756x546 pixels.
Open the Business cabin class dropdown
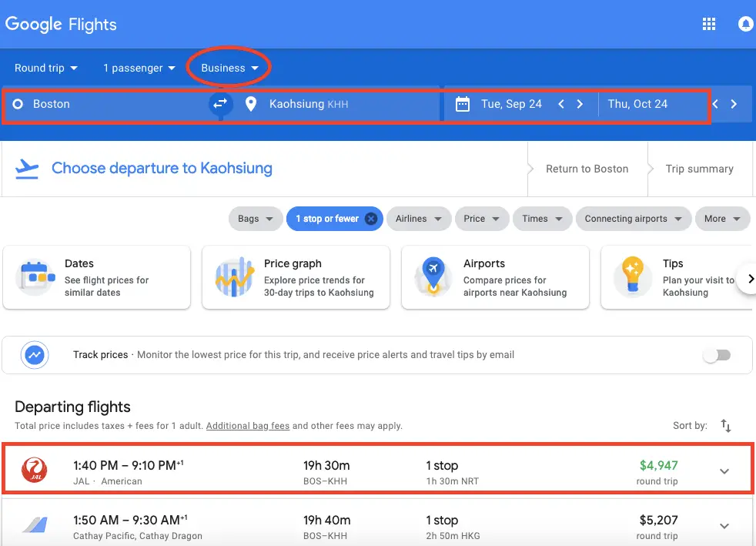[229, 68]
